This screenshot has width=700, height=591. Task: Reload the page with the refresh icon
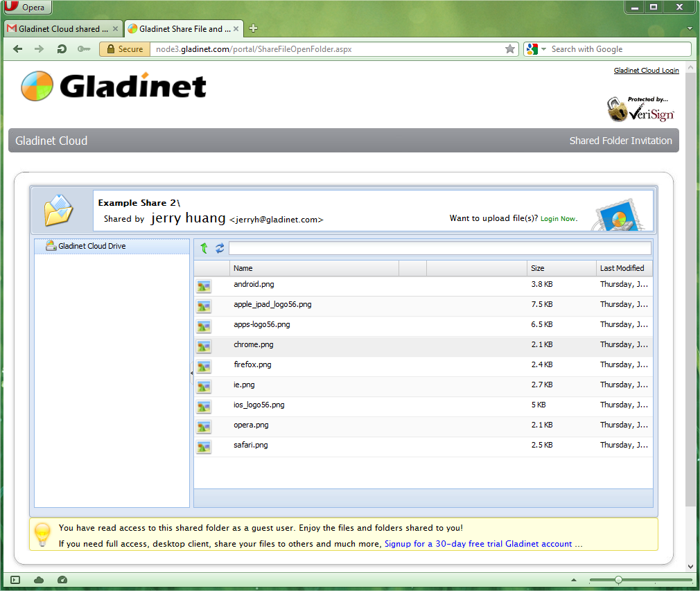click(62, 49)
